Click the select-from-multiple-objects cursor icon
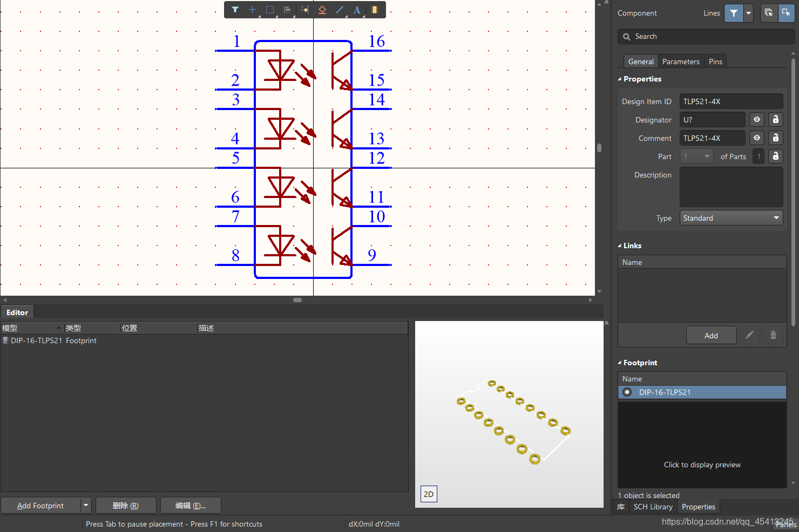The height and width of the screenshot is (532, 799). pos(769,13)
